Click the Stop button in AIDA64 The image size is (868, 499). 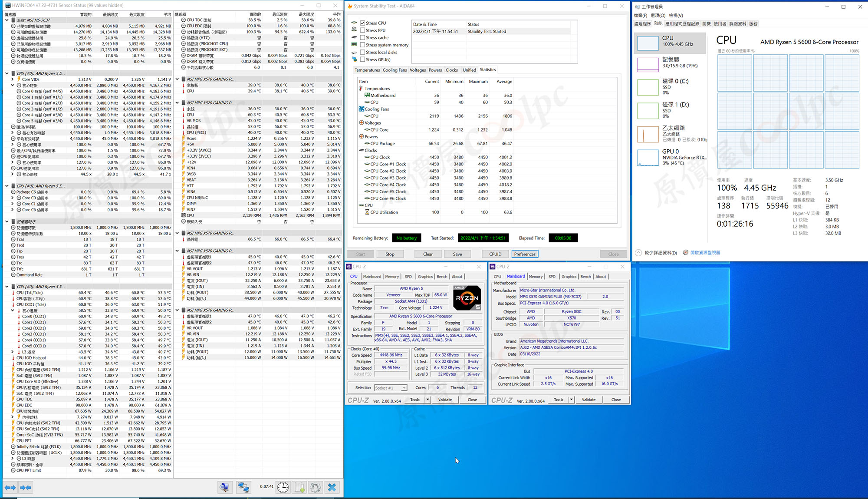point(390,254)
